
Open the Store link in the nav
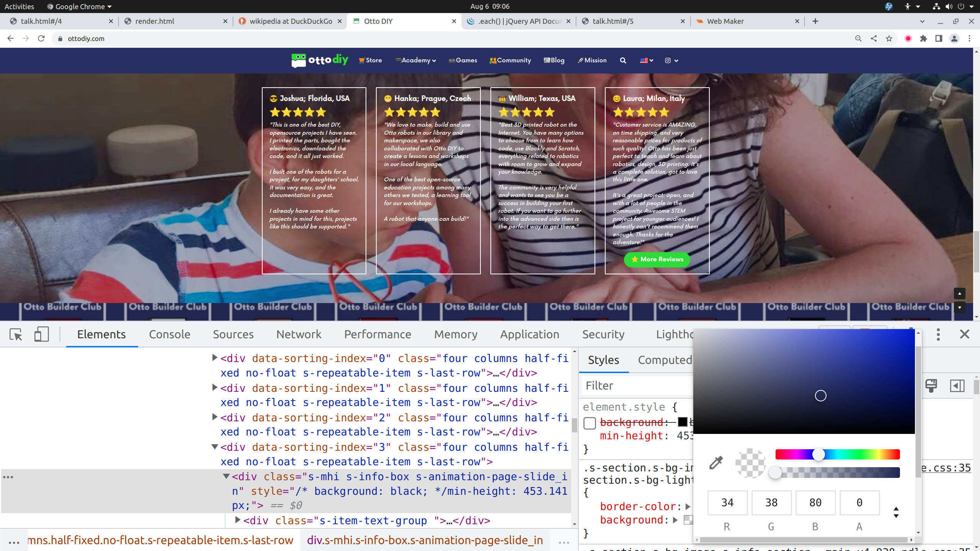370,60
